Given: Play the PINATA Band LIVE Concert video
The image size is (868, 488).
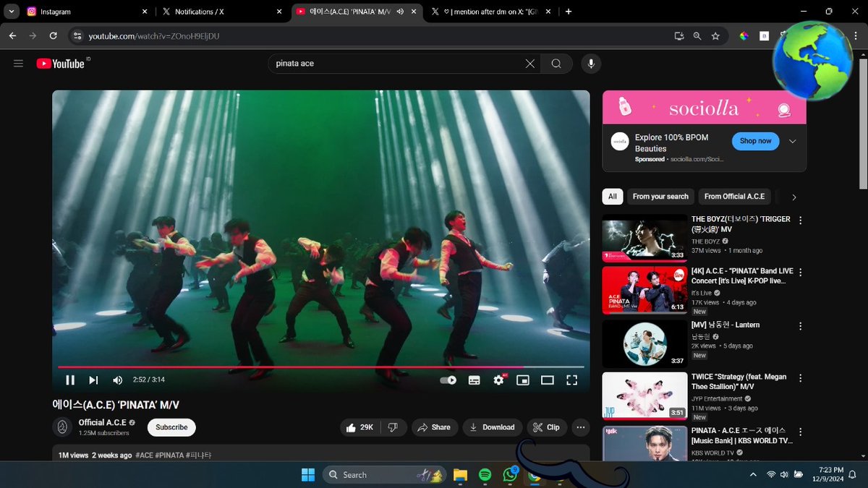Looking at the screenshot, I should click(x=645, y=291).
